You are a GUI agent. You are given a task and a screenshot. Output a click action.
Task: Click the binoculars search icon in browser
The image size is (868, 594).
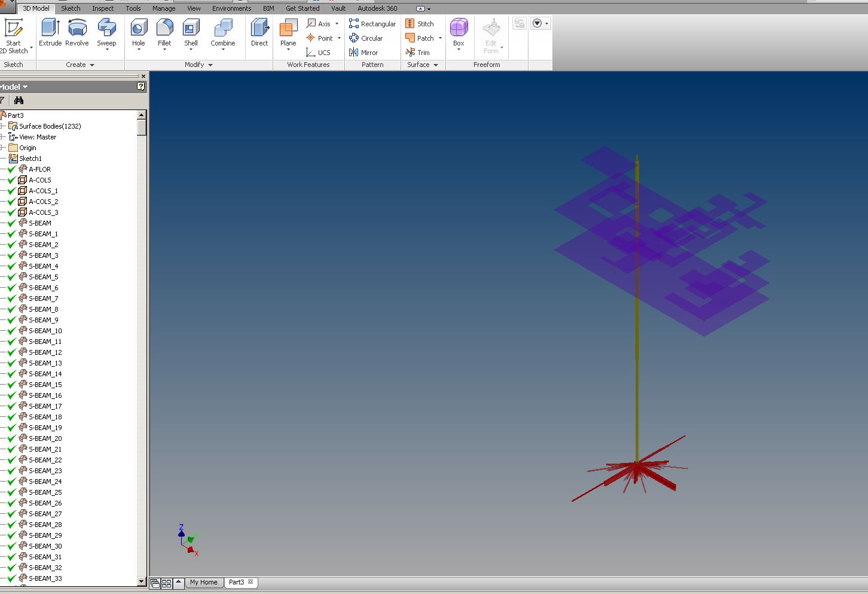pos(19,100)
